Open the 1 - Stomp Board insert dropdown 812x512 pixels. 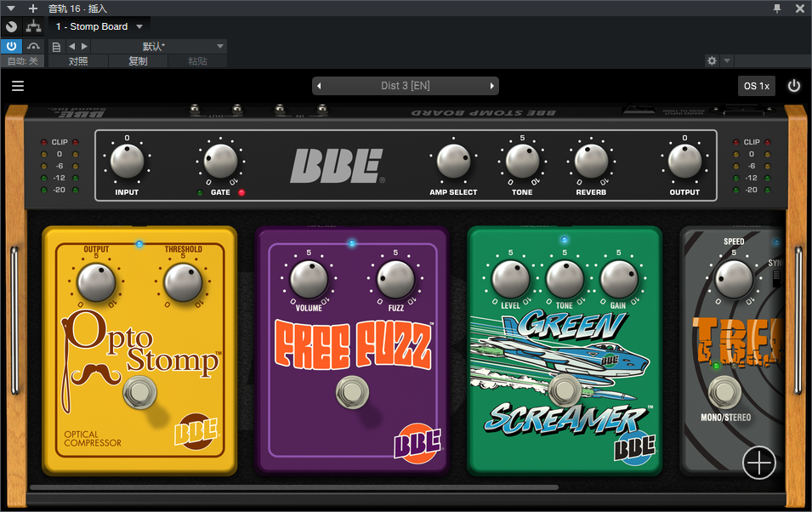click(x=99, y=26)
